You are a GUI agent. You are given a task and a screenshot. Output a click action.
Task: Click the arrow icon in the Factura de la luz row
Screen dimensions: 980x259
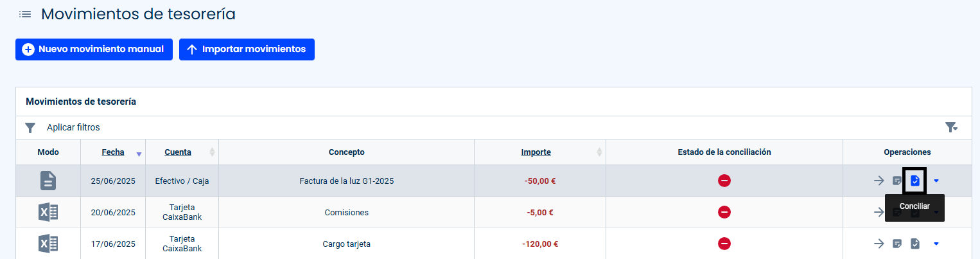(x=879, y=181)
